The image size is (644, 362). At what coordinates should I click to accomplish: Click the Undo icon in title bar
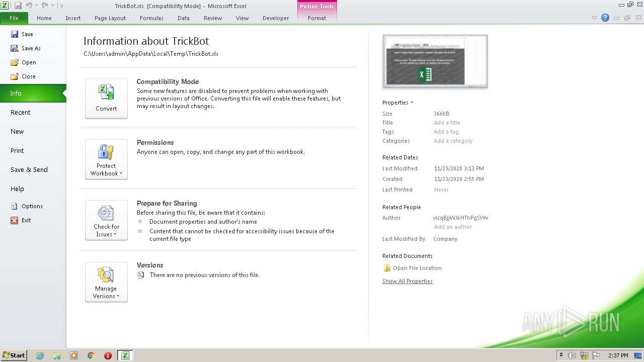[x=29, y=6]
